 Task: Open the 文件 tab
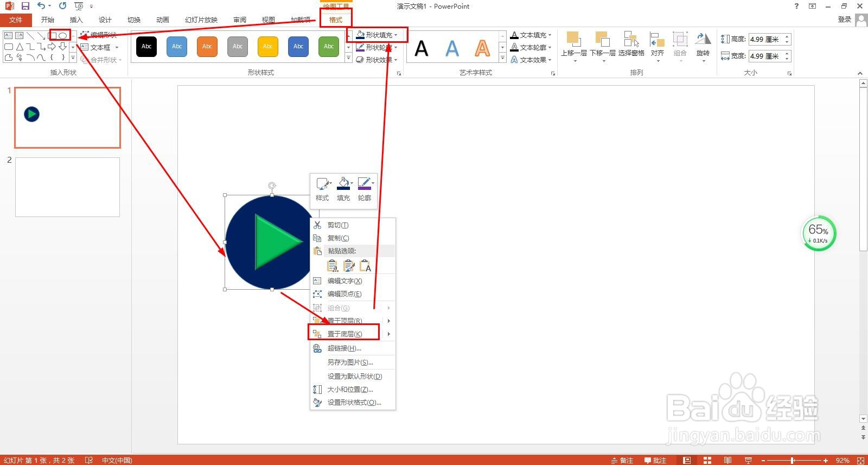coord(16,20)
